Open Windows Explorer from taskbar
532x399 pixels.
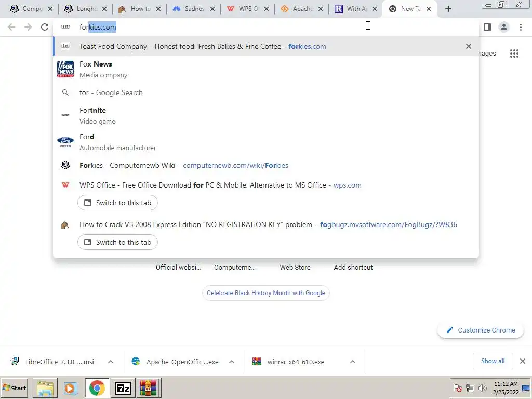(x=45, y=389)
